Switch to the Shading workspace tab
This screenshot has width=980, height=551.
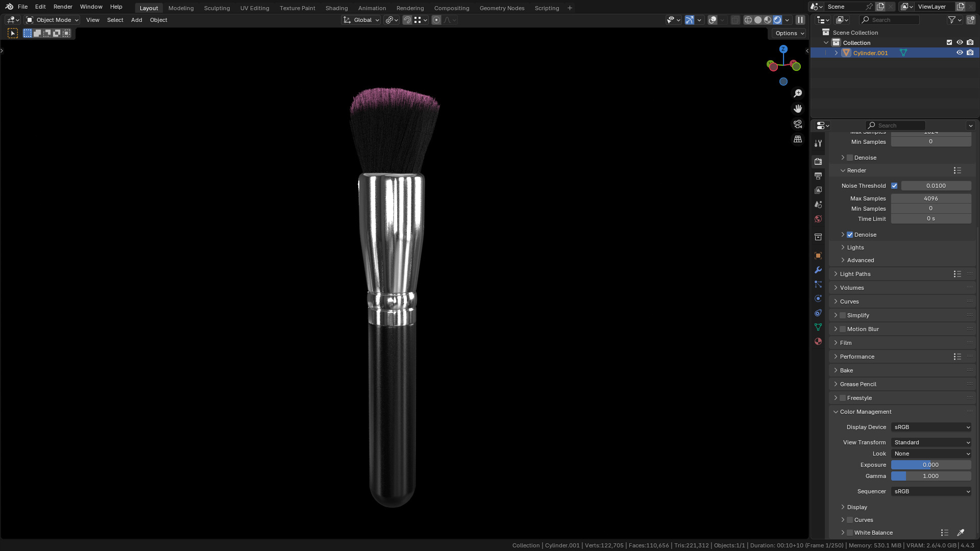336,8
